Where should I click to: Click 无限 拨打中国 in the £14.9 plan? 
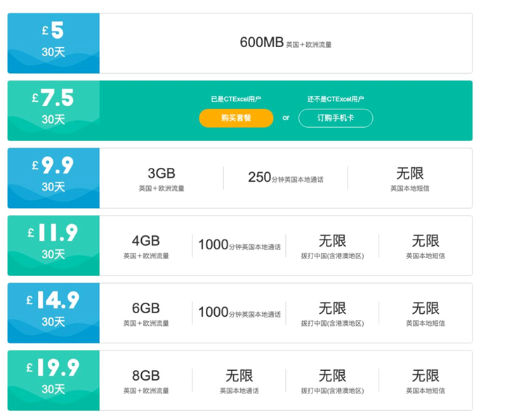point(332,313)
